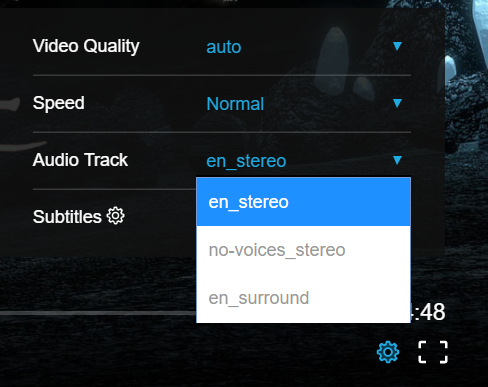The width and height of the screenshot is (488, 387).
Task: Select the en_stereo audio option
Action: click(x=303, y=202)
